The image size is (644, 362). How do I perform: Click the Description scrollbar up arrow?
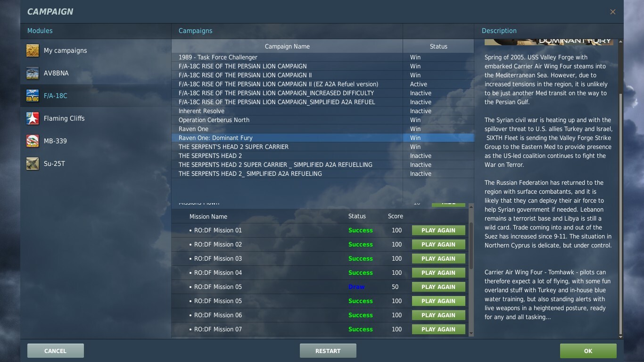tap(620, 42)
